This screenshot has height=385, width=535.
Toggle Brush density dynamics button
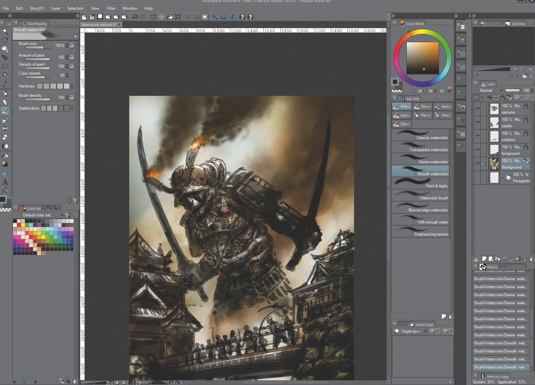click(x=72, y=97)
